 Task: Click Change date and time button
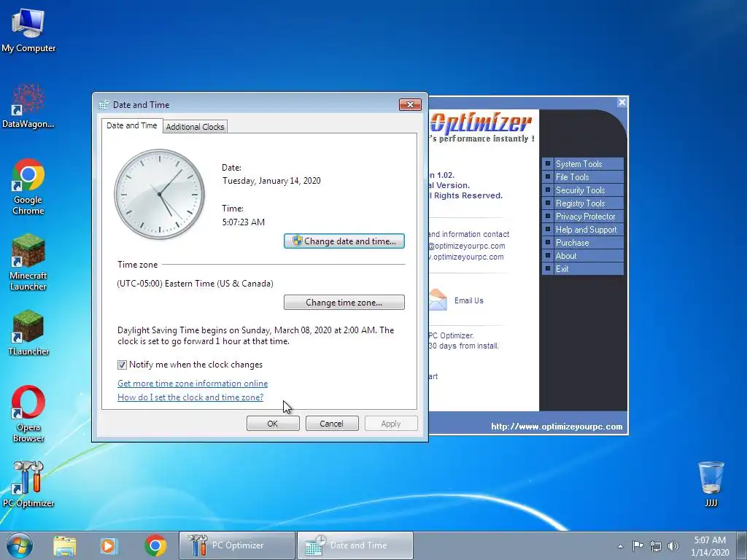[x=344, y=241]
